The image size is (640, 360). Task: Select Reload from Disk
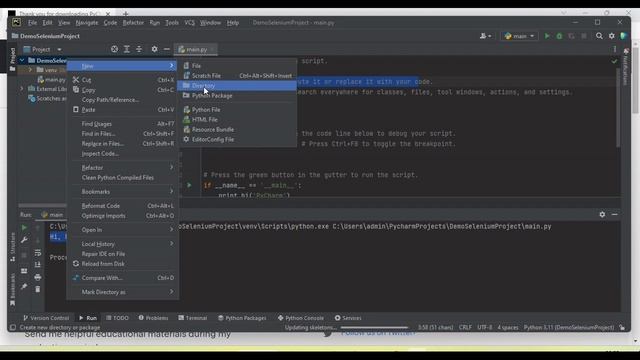123,264
